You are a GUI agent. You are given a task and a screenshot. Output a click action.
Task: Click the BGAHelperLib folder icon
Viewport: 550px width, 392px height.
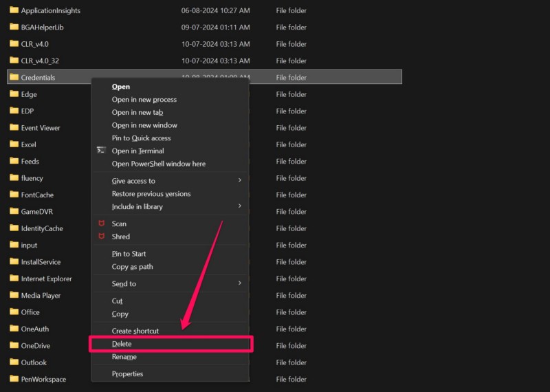pyautogui.click(x=14, y=27)
